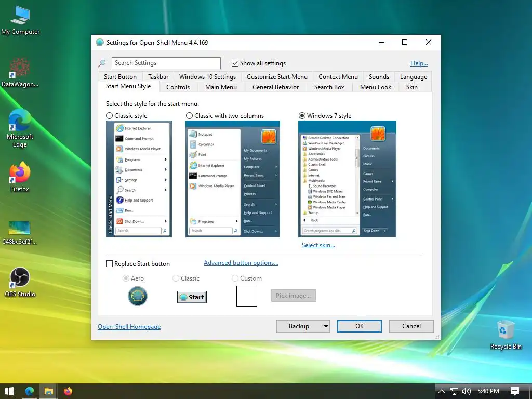This screenshot has height=399, width=532.
Task: Open File Explorer in the taskbar
Action: point(48,391)
